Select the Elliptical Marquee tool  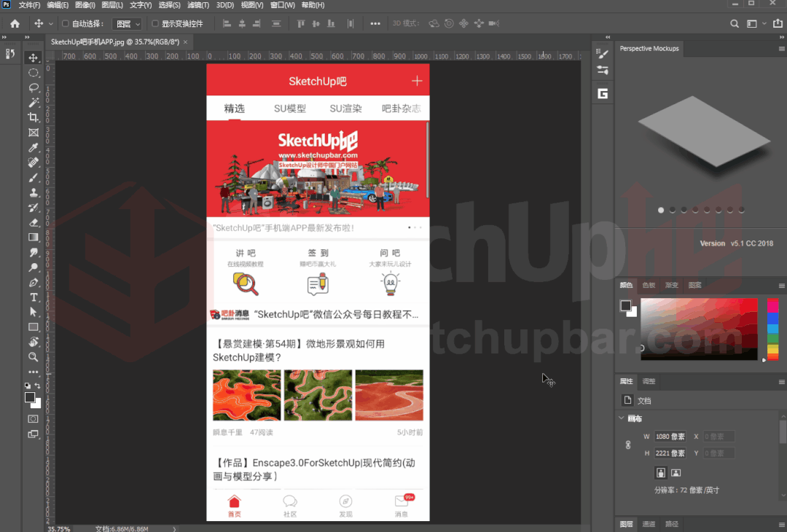33,73
